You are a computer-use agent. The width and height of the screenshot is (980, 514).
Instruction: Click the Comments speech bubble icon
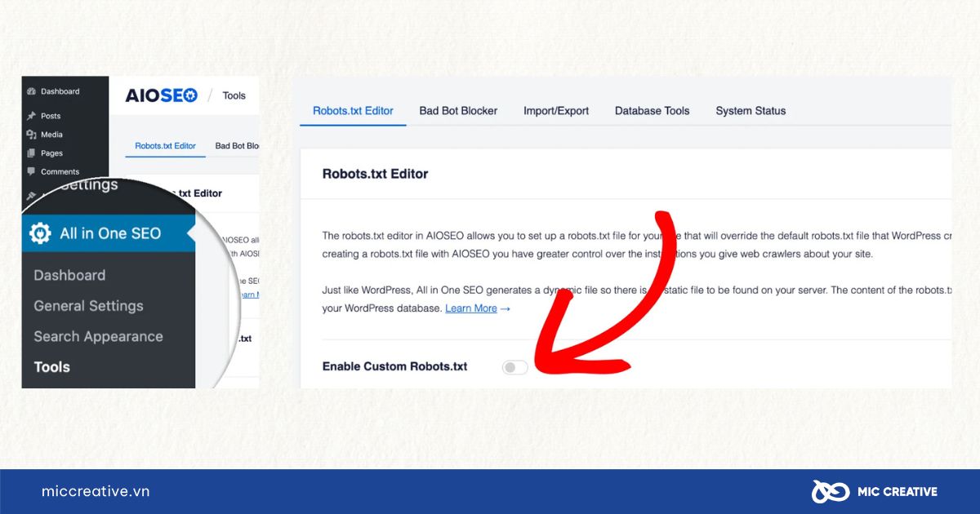31,172
